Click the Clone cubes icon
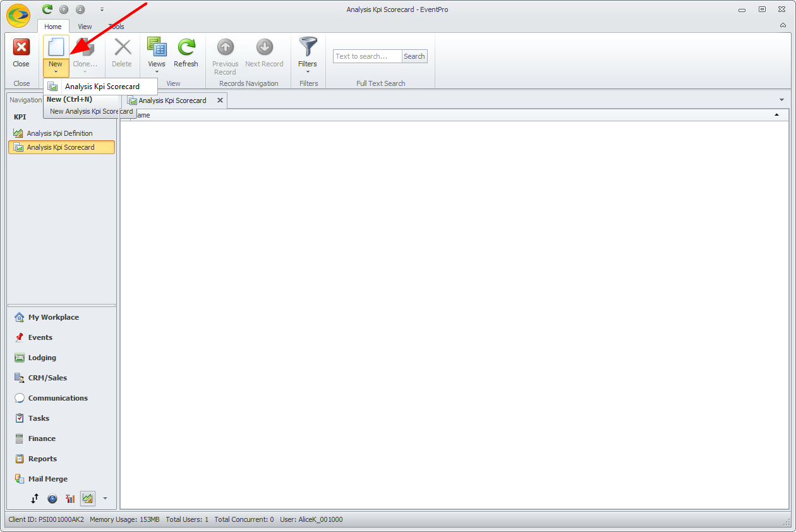796x532 pixels. (x=85, y=47)
